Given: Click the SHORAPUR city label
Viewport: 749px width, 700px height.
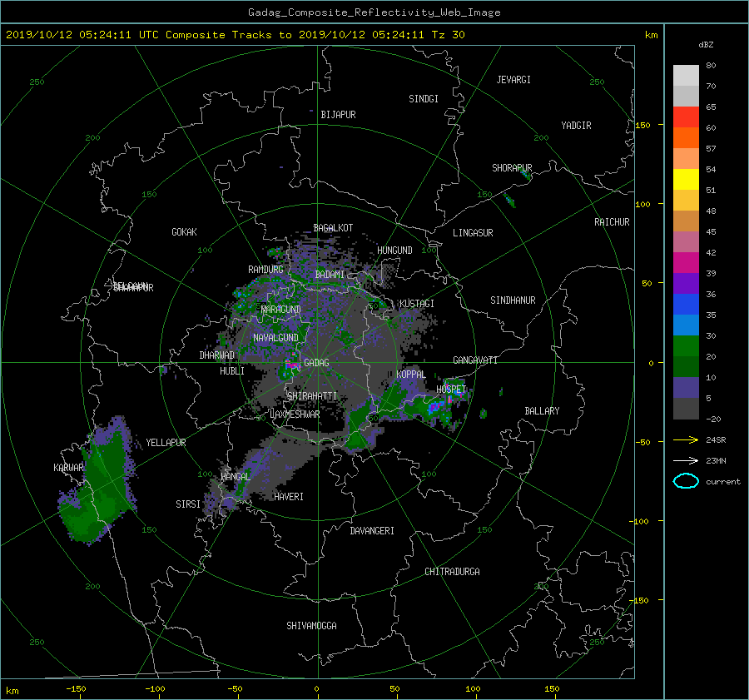Looking at the screenshot, I should point(512,167).
